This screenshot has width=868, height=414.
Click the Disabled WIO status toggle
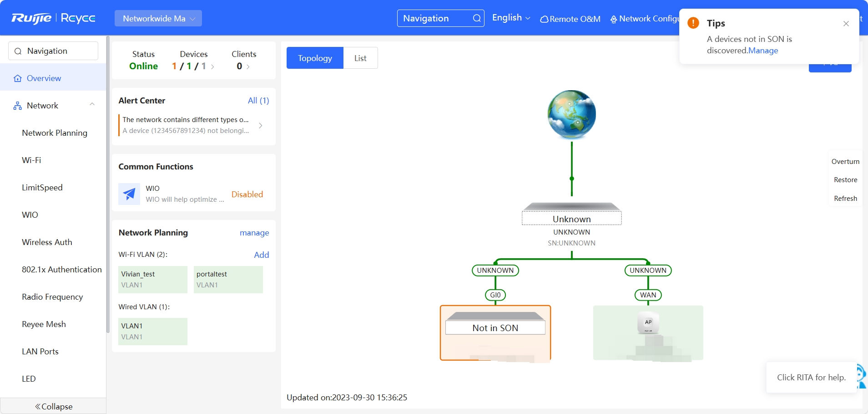click(247, 194)
